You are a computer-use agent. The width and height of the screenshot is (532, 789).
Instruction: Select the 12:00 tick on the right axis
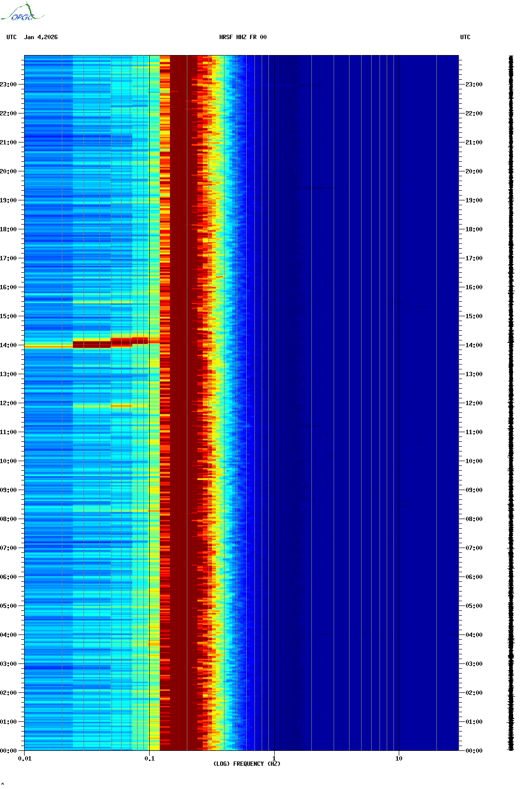point(474,403)
